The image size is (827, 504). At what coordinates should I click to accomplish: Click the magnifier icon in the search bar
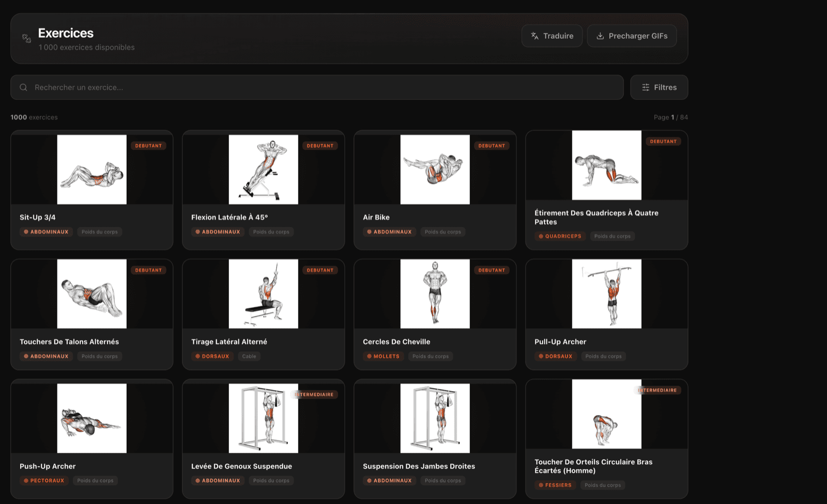(23, 87)
